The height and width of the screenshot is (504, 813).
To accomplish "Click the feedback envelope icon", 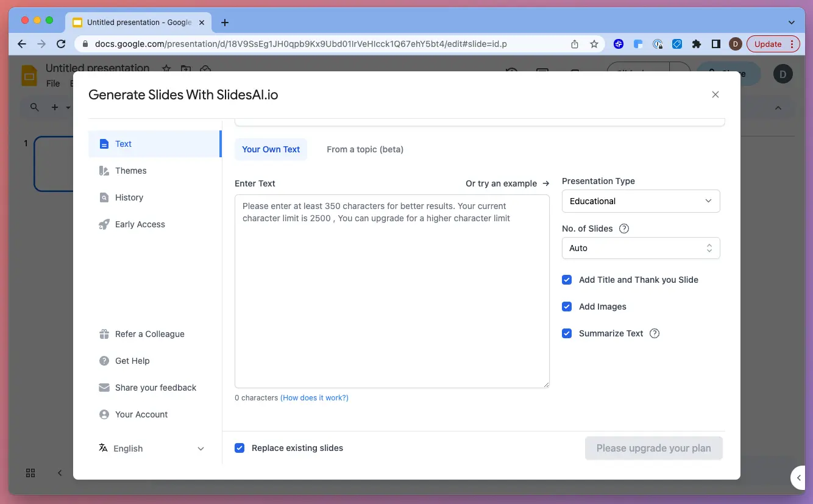I will pyautogui.click(x=104, y=388).
